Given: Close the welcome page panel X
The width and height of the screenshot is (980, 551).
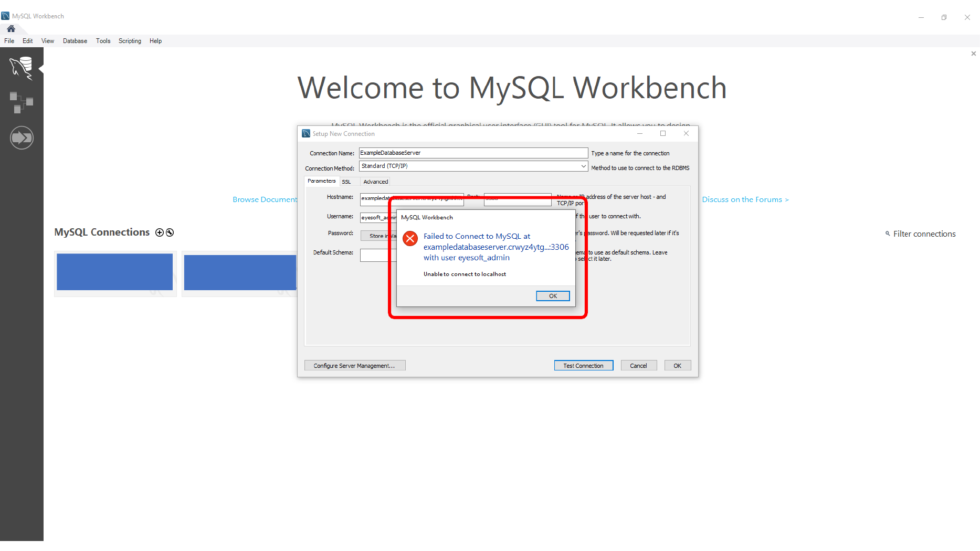Looking at the screenshot, I should point(973,54).
